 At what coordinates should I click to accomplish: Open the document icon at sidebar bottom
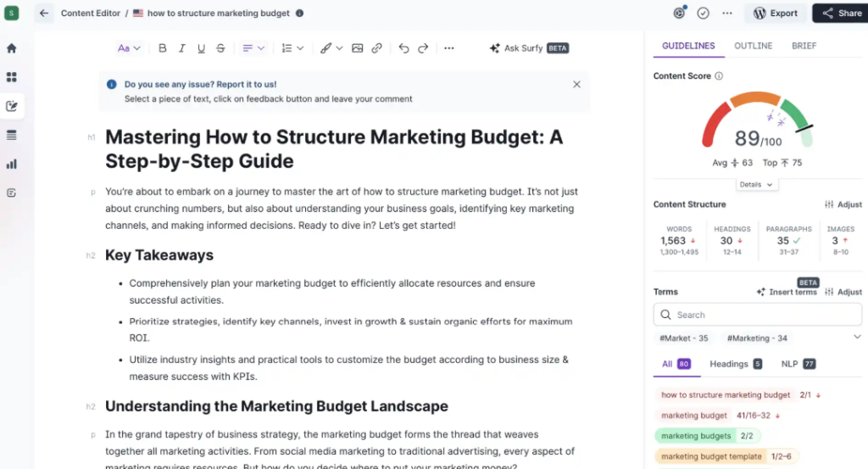[x=12, y=193]
